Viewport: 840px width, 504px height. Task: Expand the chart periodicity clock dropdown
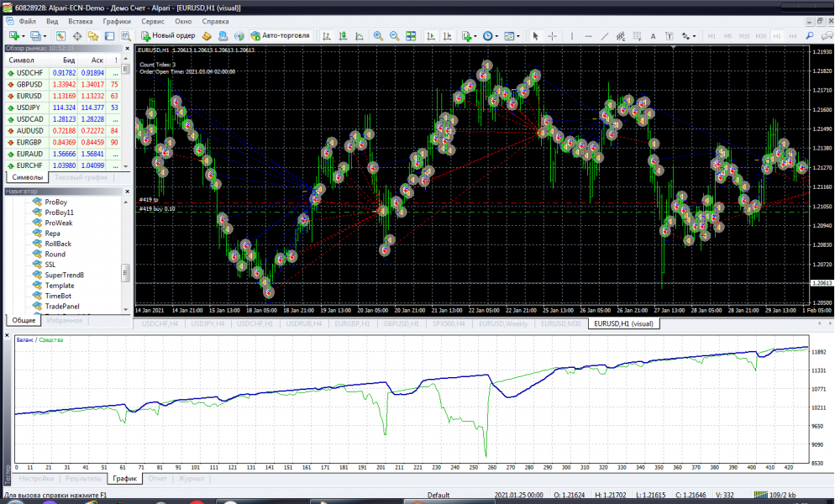pyautogui.click(x=496, y=36)
